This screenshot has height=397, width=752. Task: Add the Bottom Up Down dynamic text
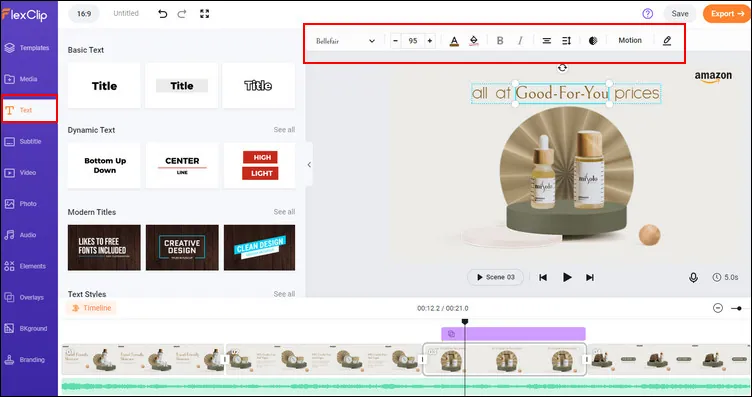104,165
